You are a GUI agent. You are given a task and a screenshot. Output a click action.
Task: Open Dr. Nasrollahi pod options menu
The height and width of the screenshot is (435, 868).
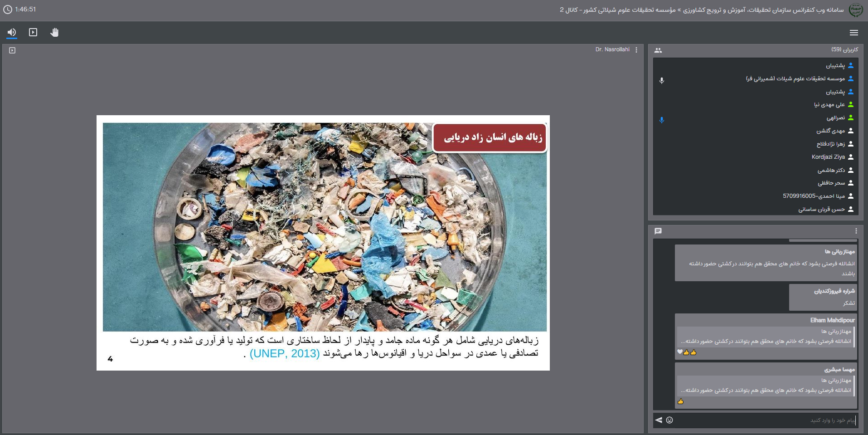pyautogui.click(x=636, y=50)
